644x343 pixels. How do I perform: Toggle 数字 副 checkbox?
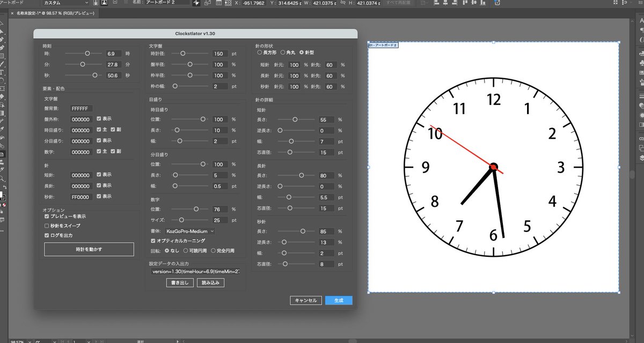pyautogui.click(x=113, y=152)
